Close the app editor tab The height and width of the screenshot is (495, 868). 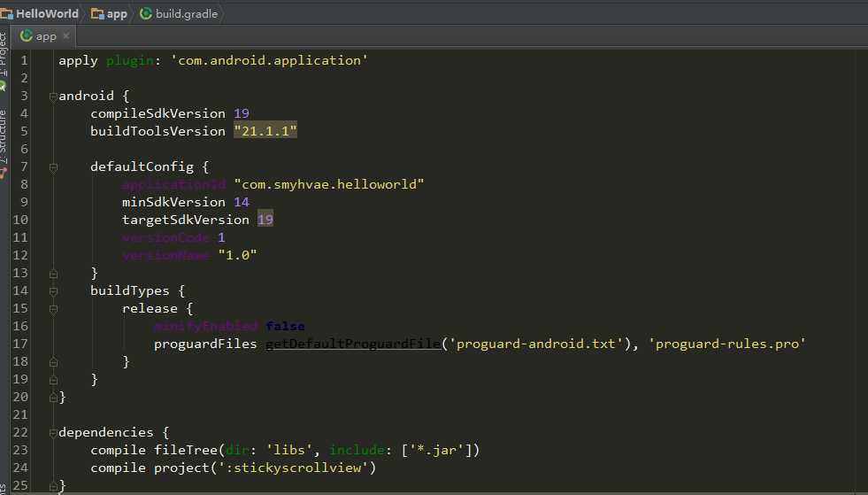coord(65,36)
